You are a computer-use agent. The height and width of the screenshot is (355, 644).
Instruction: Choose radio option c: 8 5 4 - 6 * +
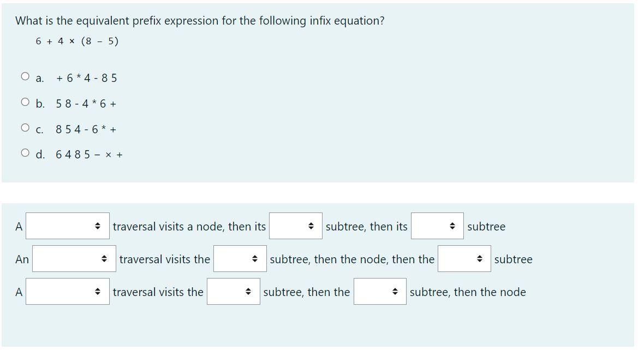[25, 128]
